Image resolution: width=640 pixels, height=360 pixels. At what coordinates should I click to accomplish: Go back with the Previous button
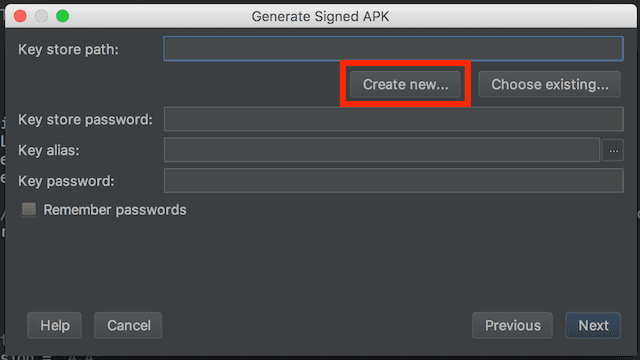tap(512, 325)
